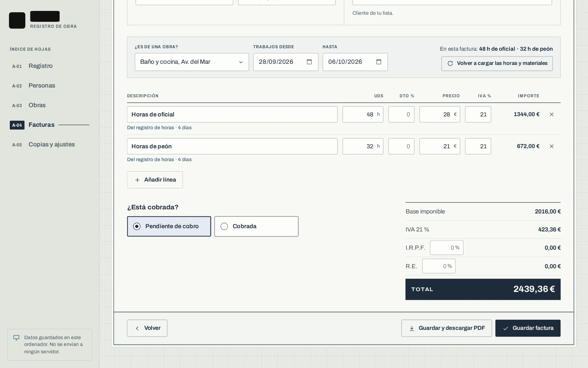Edit the 21 € price field
Image resolution: width=588 pixels, height=368 pixels.
[439, 146]
